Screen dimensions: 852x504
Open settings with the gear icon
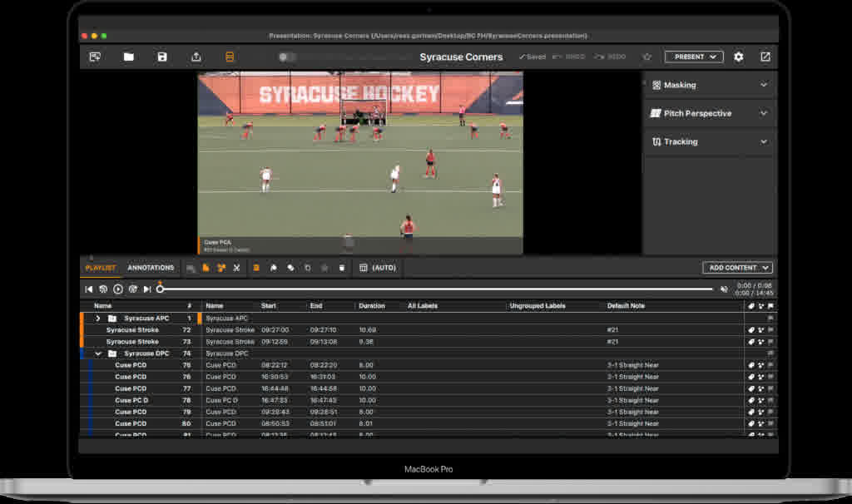(x=739, y=57)
